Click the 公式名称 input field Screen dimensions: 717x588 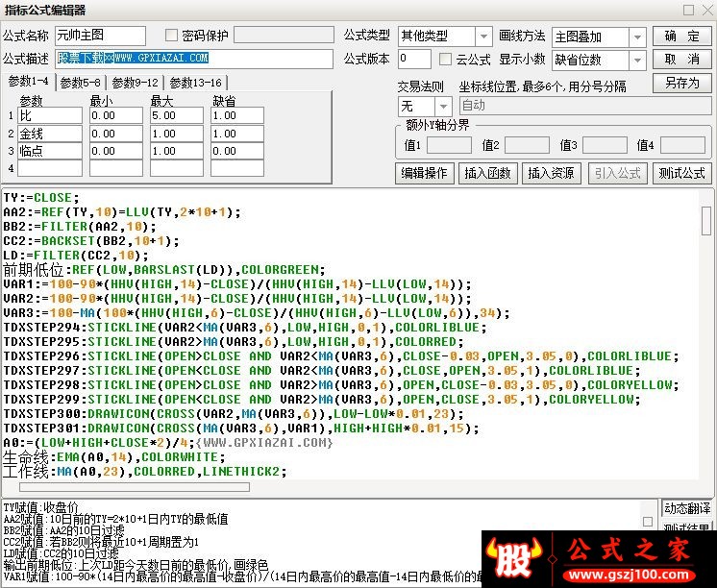[x=100, y=36]
